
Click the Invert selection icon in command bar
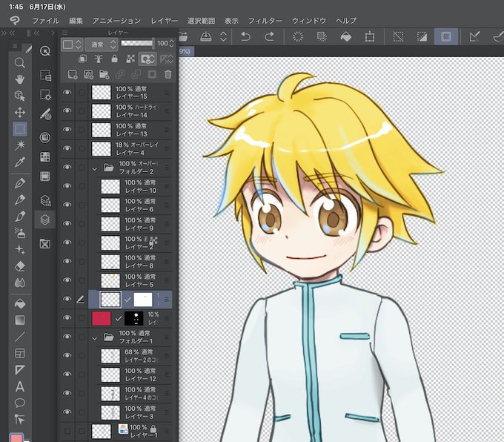[x=422, y=36]
